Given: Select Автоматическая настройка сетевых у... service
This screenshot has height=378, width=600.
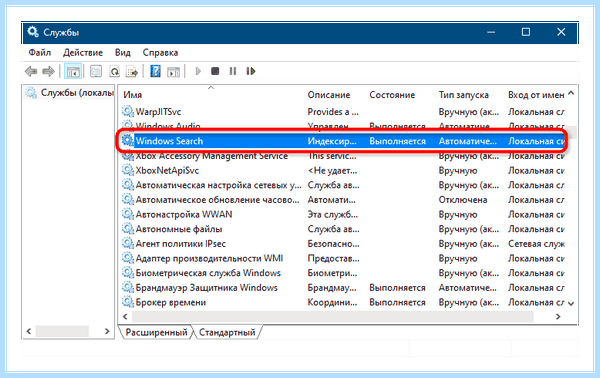Looking at the screenshot, I should pyautogui.click(x=218, y=185).
